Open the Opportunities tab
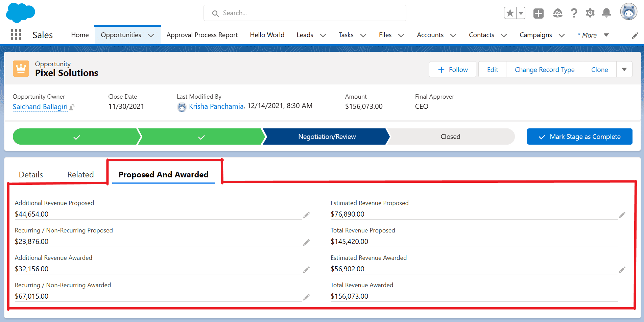This screenshot has height=322, width=644. coord(121,35)
